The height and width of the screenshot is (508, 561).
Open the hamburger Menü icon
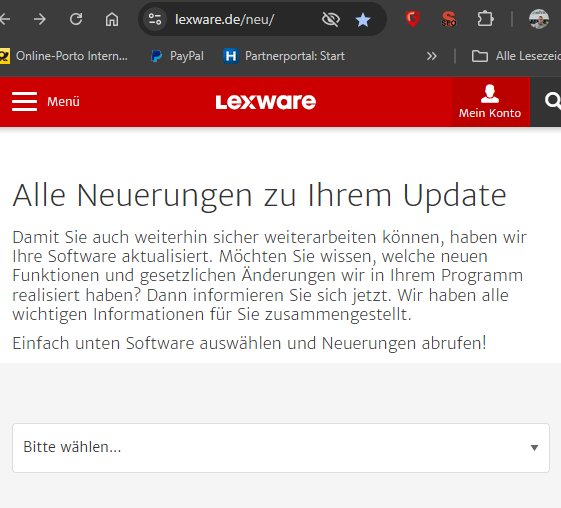pyautogui.click(x=24, y=102)
